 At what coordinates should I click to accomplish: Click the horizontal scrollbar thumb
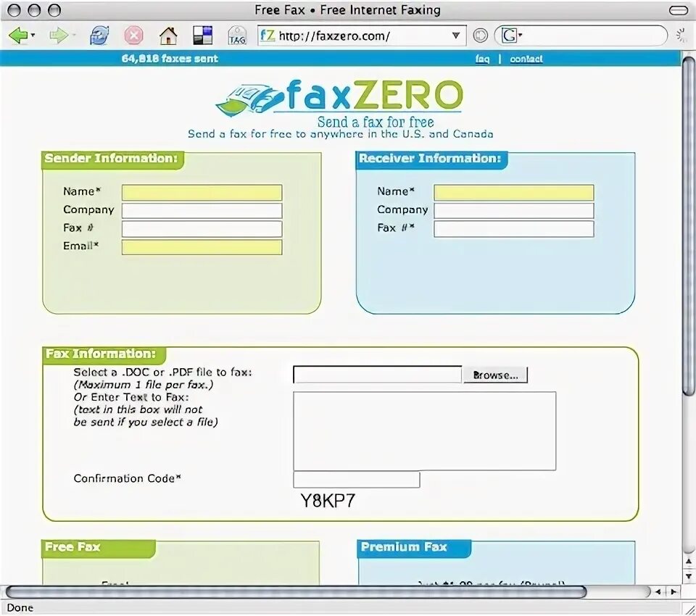click(296, 591)
